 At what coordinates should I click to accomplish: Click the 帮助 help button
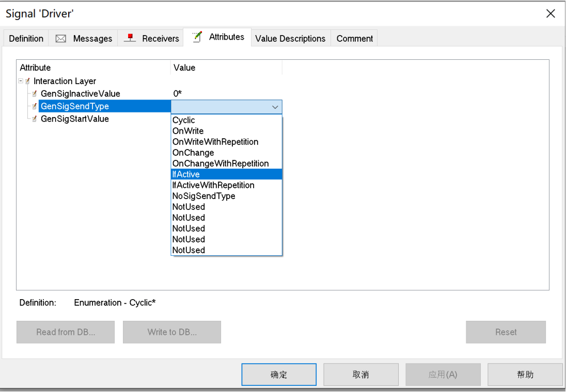[x=525, y=374]
